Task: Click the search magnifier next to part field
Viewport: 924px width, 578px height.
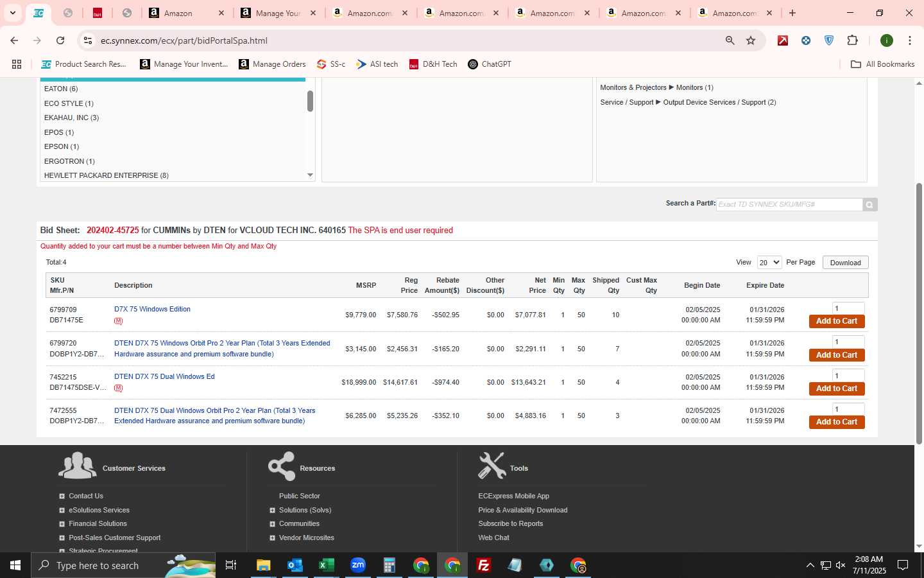Action: tap(869, 205)
